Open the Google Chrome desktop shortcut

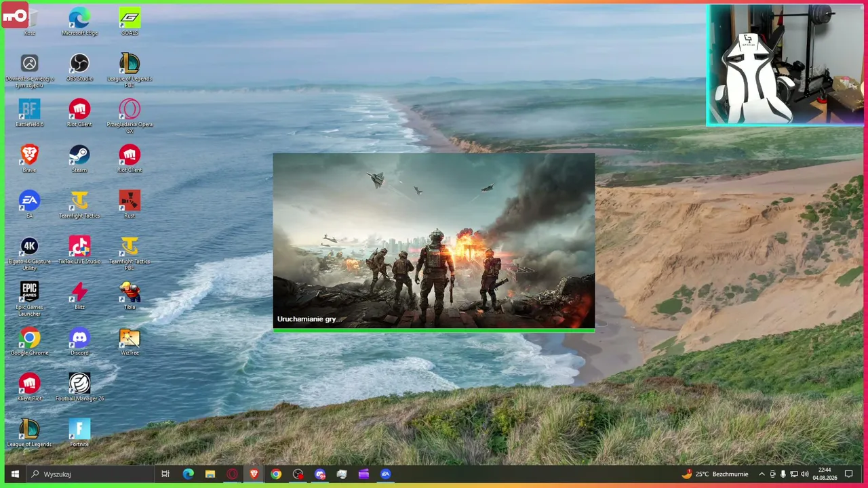(29, 342)
